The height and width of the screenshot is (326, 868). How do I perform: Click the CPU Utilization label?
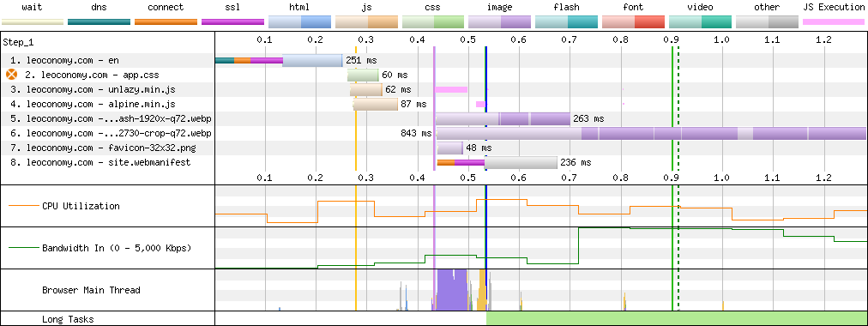[x=81, y=206]
